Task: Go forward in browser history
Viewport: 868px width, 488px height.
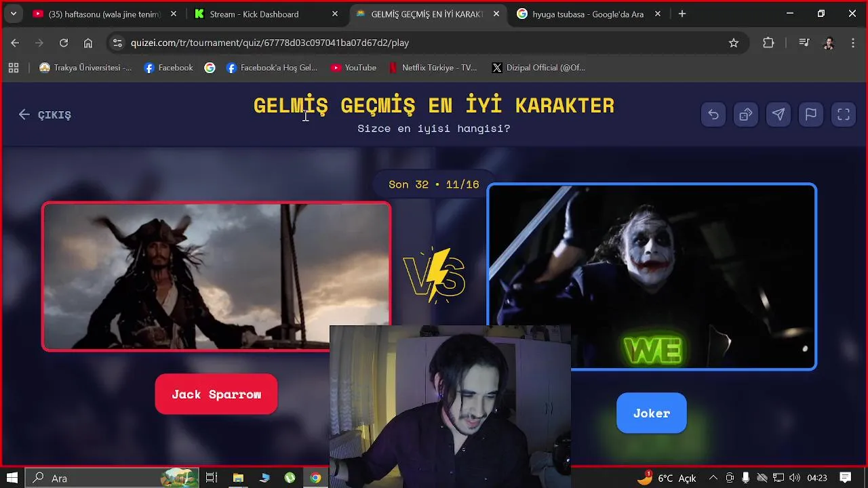Action: pyautogui.click(x=39, y=43)
